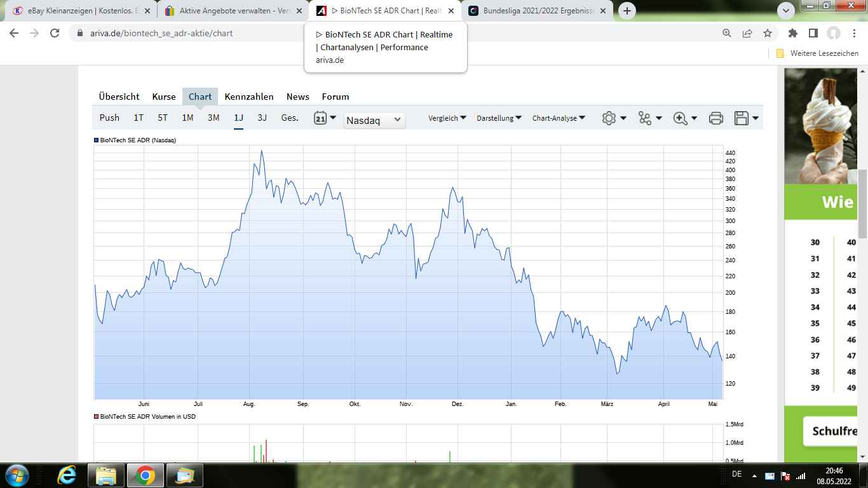Open the chart share options icon
This screenshot has height=488, width=868.
(650, 118)
